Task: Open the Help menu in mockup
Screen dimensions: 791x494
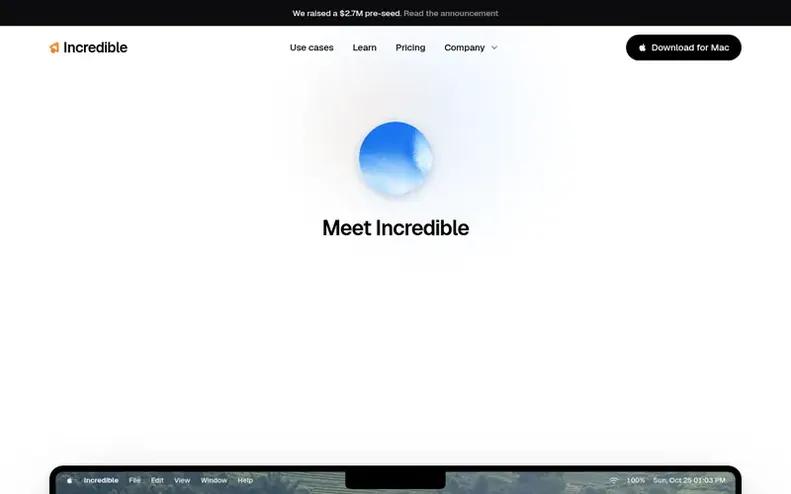Action: click(245, 480)
